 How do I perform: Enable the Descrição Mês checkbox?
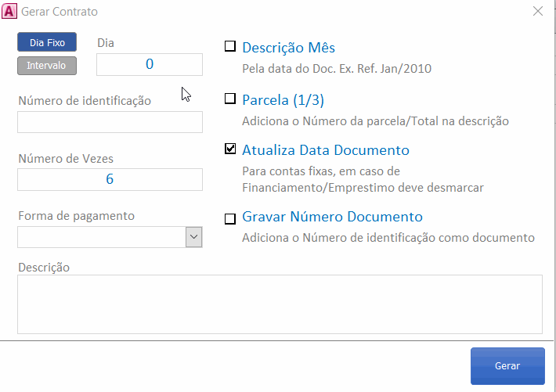point(230,46)
